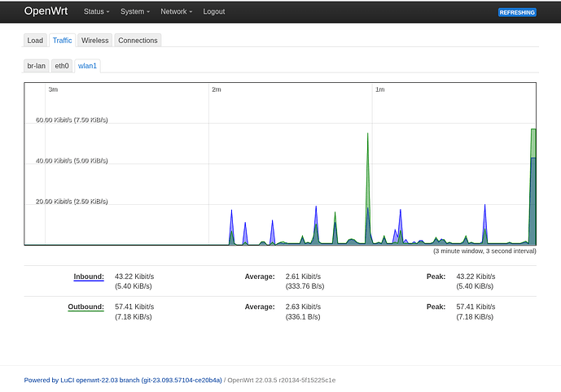The height and width of the screenshot is (392, 561).
Task: Go to the Connections tab
Action: click(x=137, y=40)
